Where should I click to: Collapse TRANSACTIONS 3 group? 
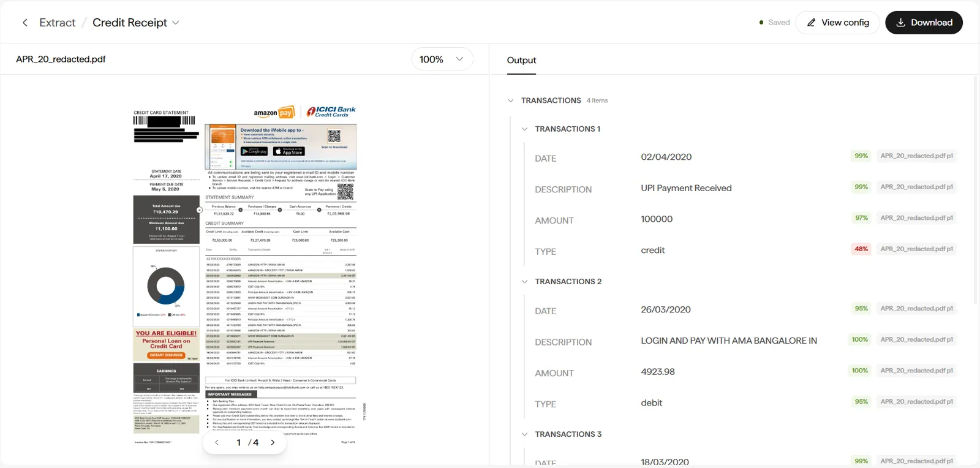click(524, 434)
